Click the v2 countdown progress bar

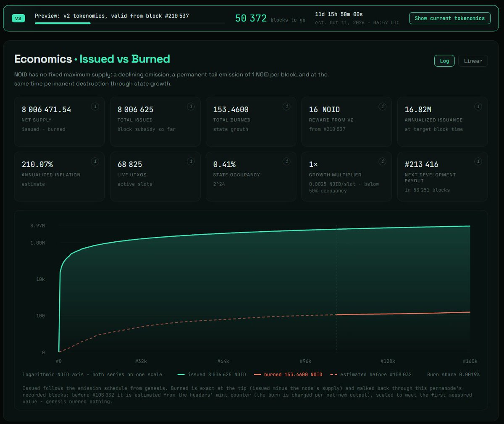(x=130, y=24)
